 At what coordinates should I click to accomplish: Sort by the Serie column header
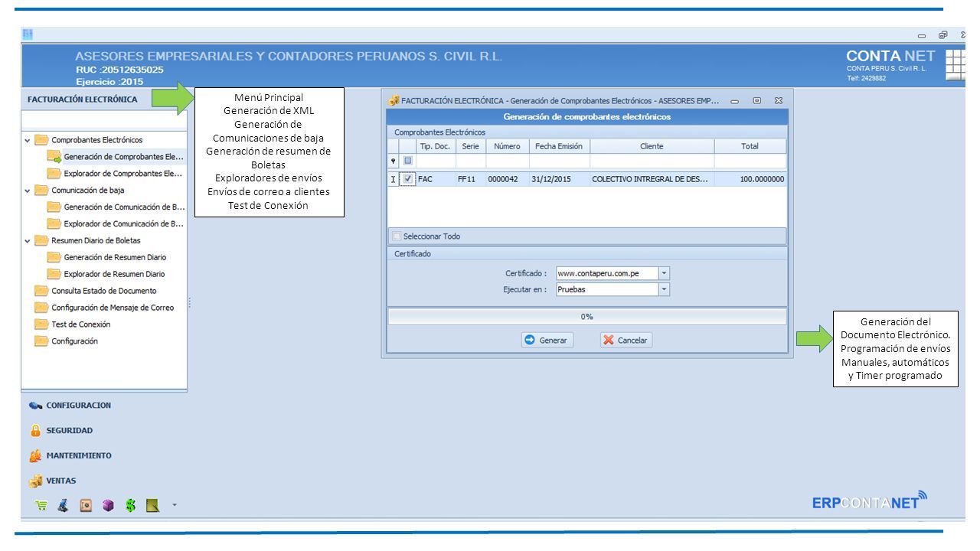pos(470,146)
